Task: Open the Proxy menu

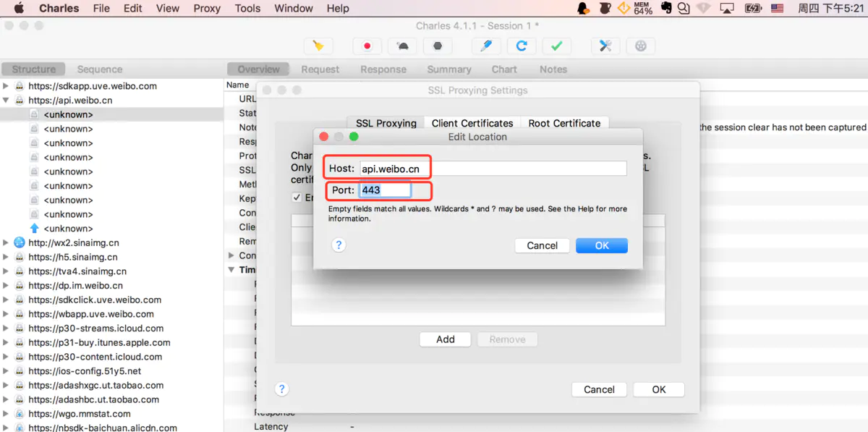Action: tap(207, 9)
